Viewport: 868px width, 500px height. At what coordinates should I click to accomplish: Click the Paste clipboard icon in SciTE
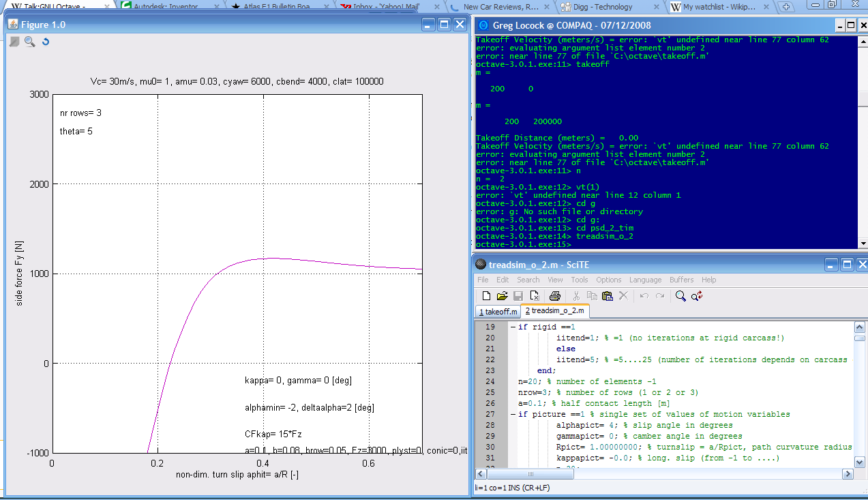click(608, 296)
